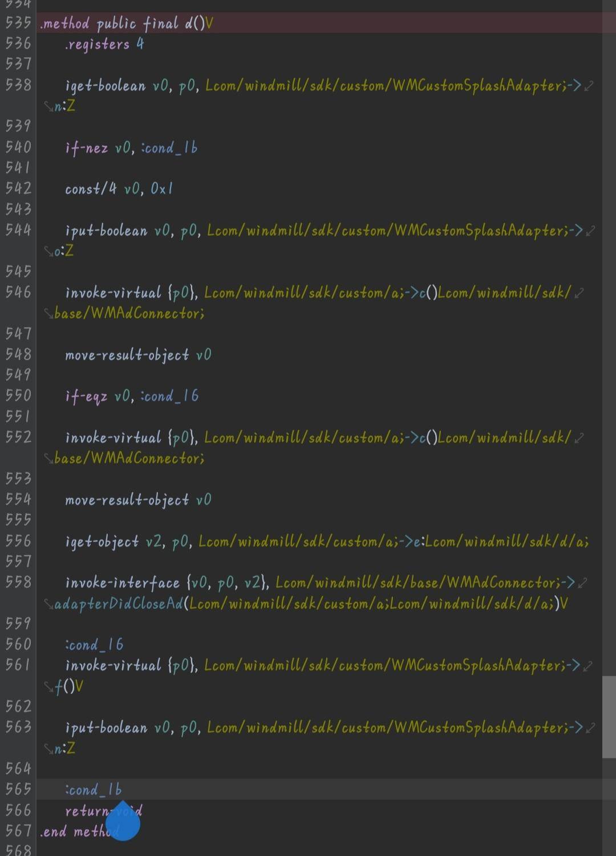Tap line number 556 in gutter

[18, 542]
